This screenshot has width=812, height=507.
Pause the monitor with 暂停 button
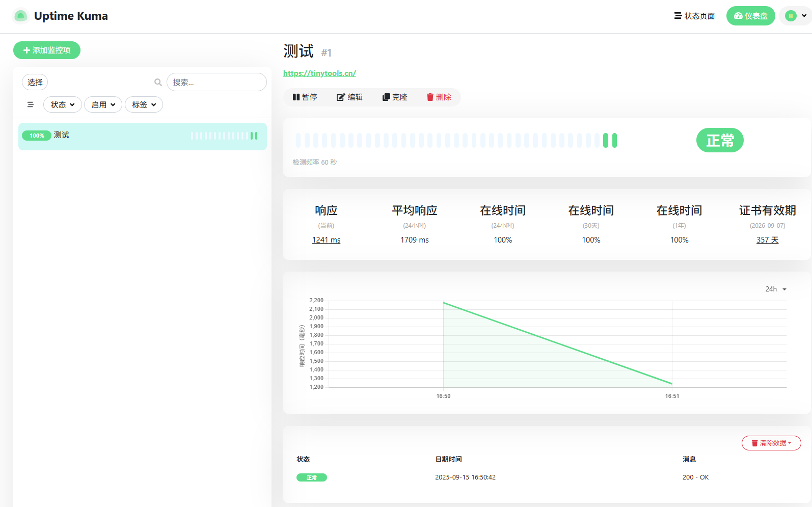(305, 97)
